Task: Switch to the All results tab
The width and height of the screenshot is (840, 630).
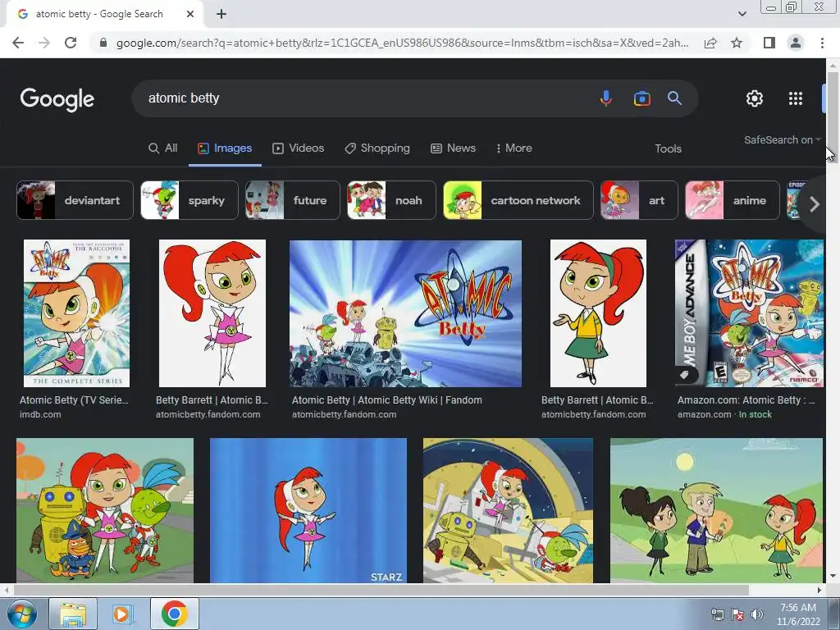Action: click(x=163, y=148)
